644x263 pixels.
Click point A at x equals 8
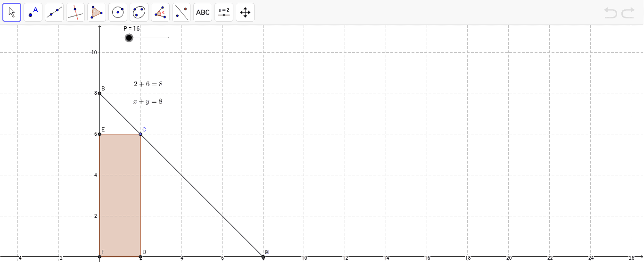click(x=263, y=257)
